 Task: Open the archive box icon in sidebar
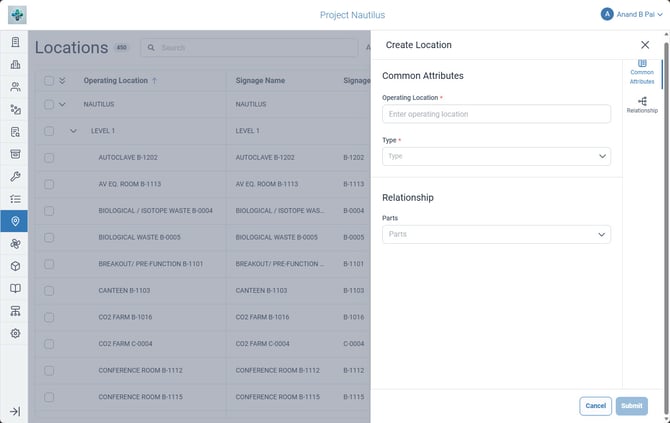click(x=15, y=154)
